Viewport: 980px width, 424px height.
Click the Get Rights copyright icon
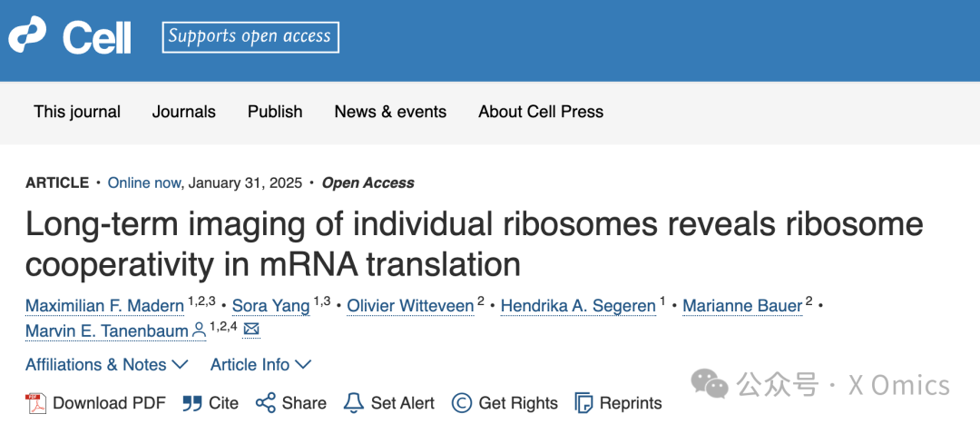tap(462, 403)
